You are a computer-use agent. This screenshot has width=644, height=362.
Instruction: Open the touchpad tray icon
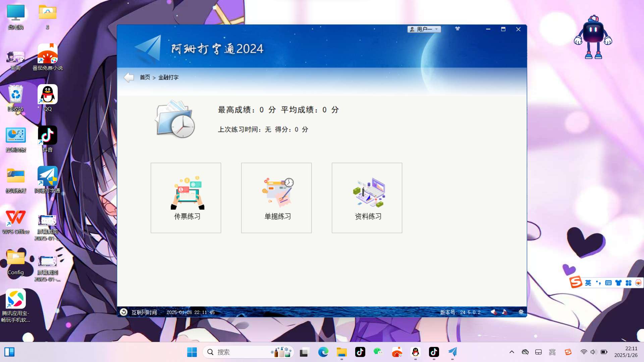[538, 352]
